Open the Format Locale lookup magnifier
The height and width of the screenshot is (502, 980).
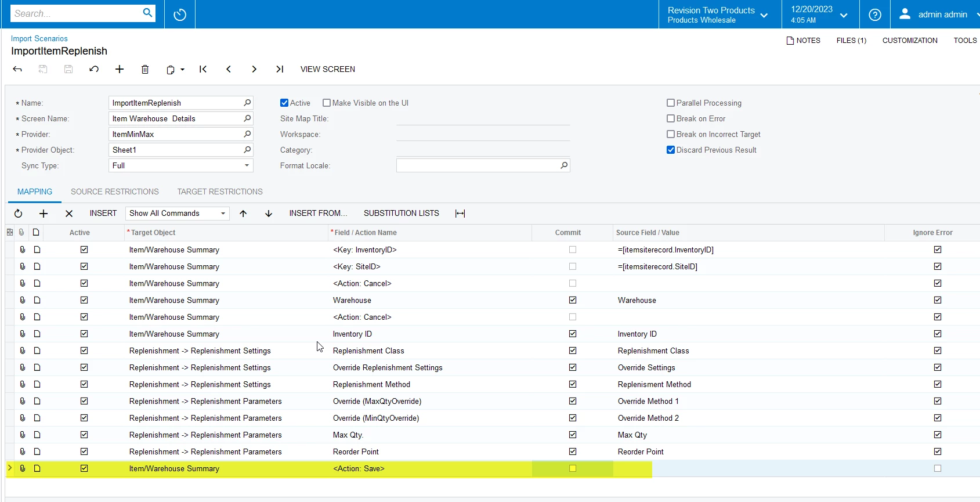pos(564,165)
